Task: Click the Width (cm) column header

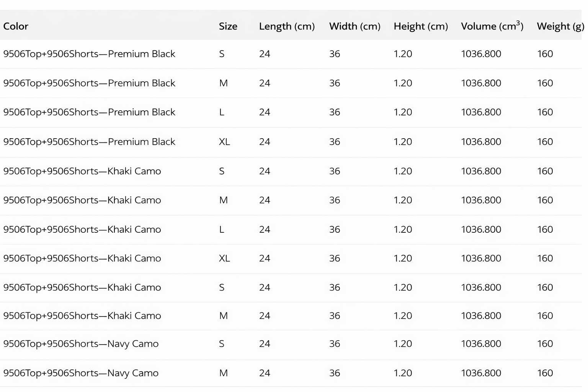Action: pyautogui.click(x=354, y=26)
